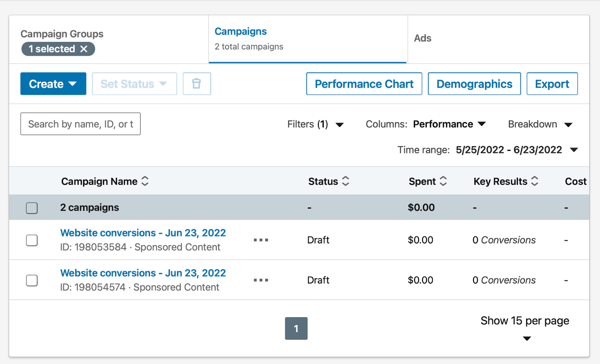Sort campaigns by Campaign Name

click(145, 181)
